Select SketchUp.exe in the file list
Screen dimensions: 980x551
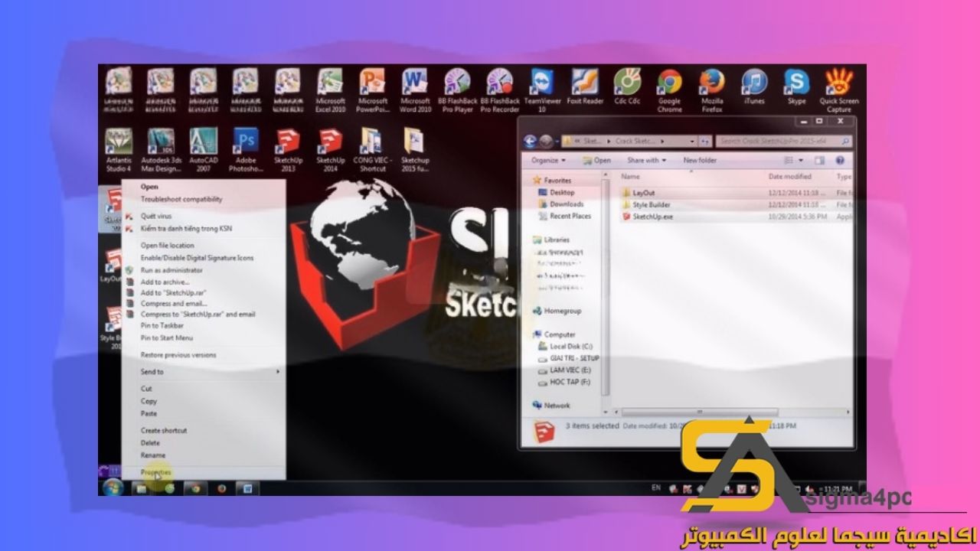[647, 217]
